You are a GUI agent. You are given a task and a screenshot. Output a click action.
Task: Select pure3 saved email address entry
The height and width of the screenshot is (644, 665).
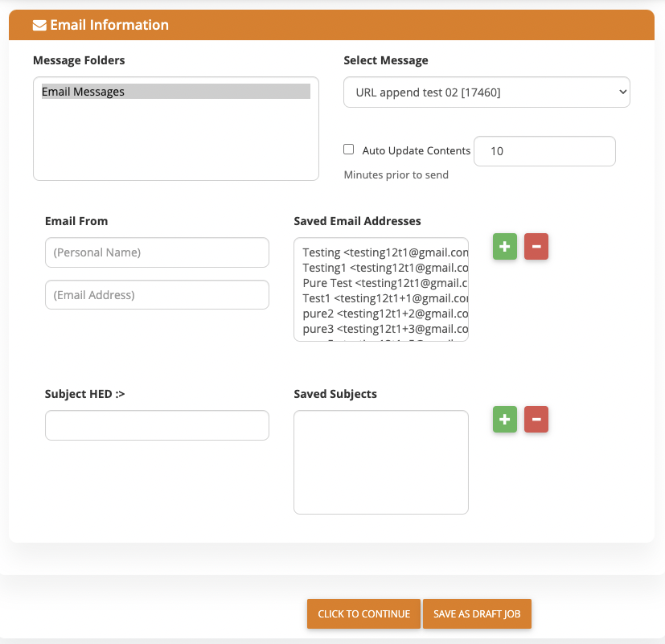pos(385,329)
